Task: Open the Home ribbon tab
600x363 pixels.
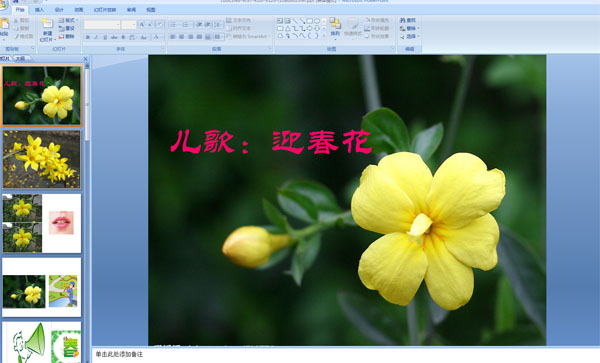Action: click(x=20, y=10)
